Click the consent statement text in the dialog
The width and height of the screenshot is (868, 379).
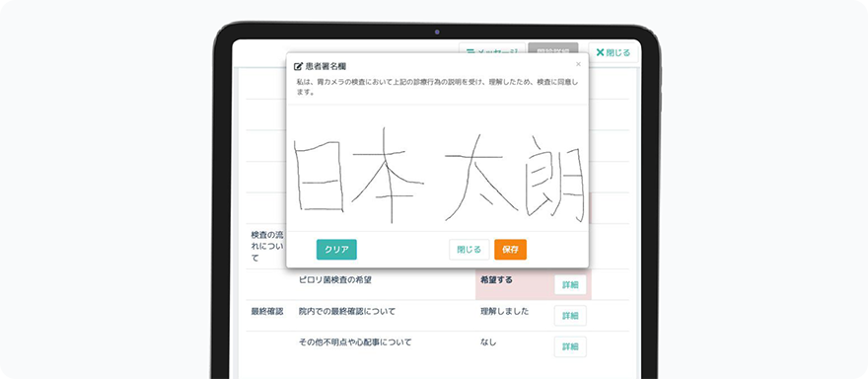pos(437,88)
